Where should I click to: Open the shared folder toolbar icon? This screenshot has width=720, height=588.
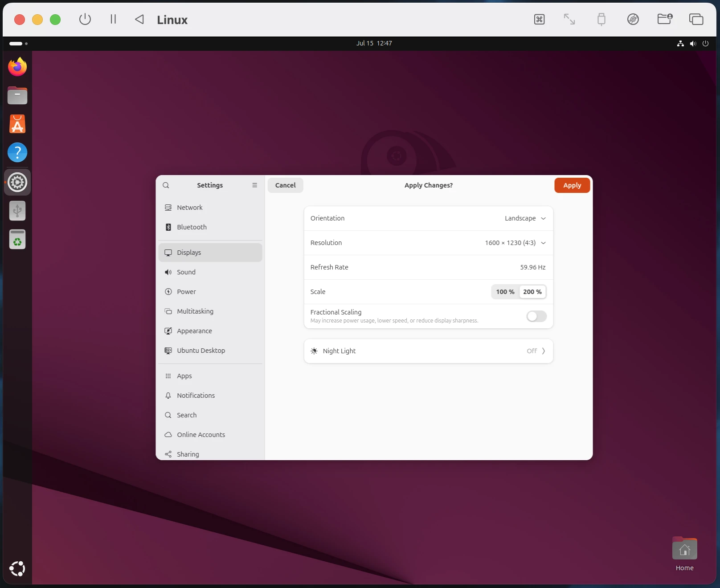[665, 19]
